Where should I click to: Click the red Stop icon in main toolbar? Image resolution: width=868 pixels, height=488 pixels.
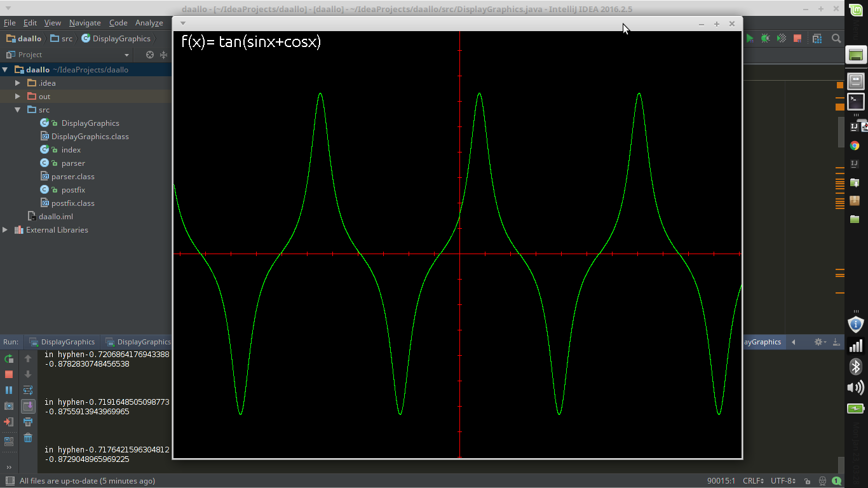(x=797, y=39)
